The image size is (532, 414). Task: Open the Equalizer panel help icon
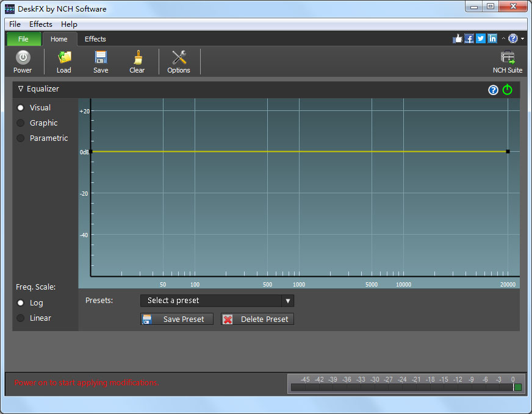(494, 90)
